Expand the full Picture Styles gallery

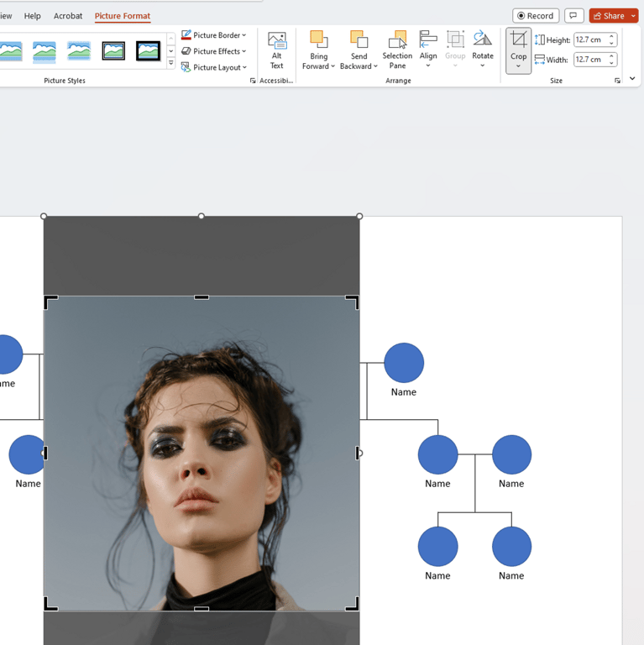point(171,63)
